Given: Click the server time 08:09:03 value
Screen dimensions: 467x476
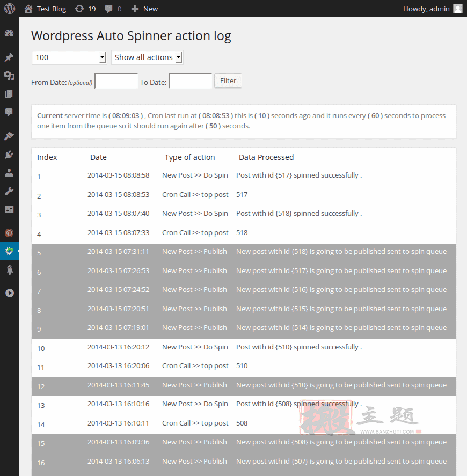Looking at the screenshot, I should pyautogui.click(x=126, y=116).
